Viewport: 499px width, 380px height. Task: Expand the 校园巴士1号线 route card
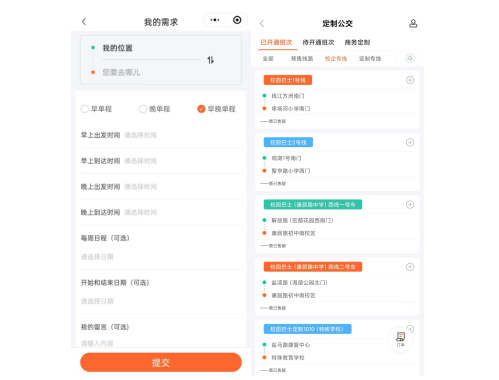pyautogui.click(x=410, y=80)
